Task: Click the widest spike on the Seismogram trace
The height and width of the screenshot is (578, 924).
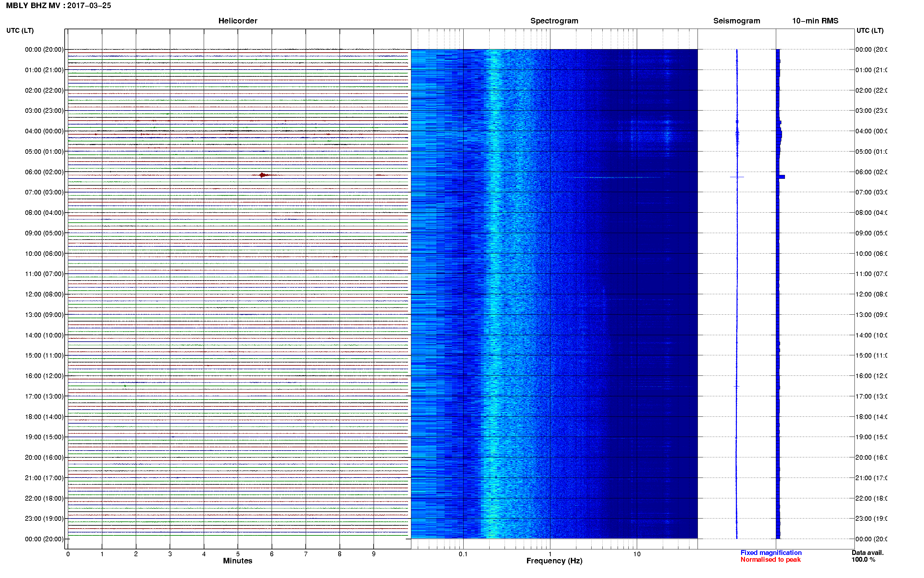Action: point(737,177)
